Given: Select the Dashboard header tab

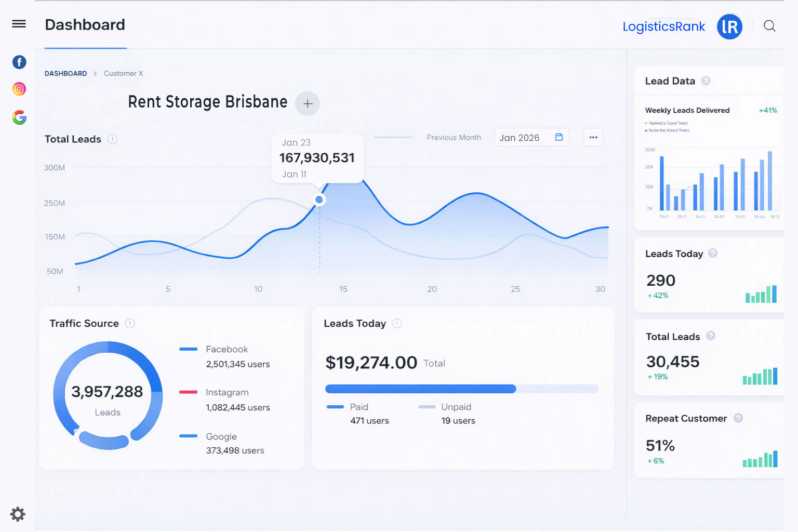Looking at the screenshot, I should 85,25.
